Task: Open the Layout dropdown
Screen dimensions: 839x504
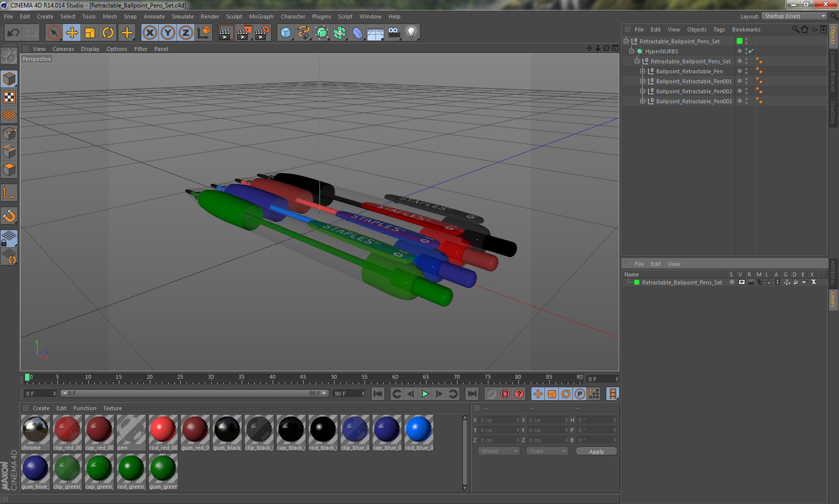Action: coord(795,16)
